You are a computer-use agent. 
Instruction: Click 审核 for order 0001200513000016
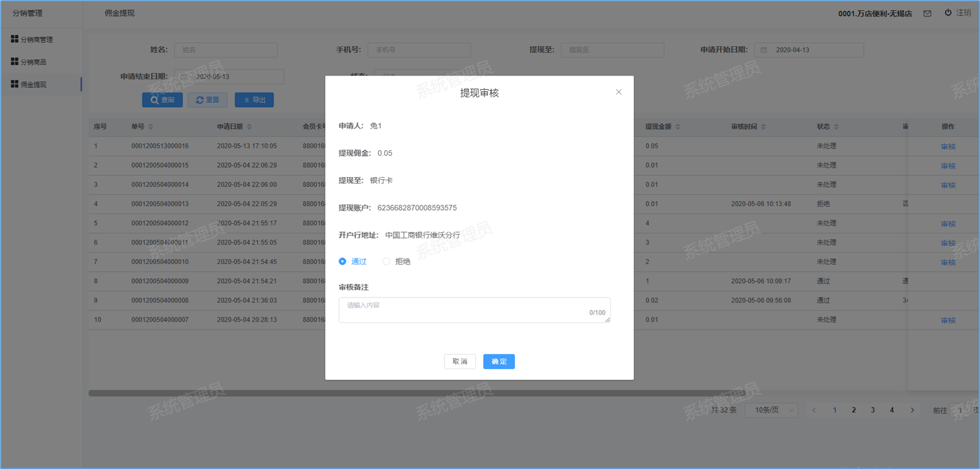pyautogui.click(x=948, y=147)
